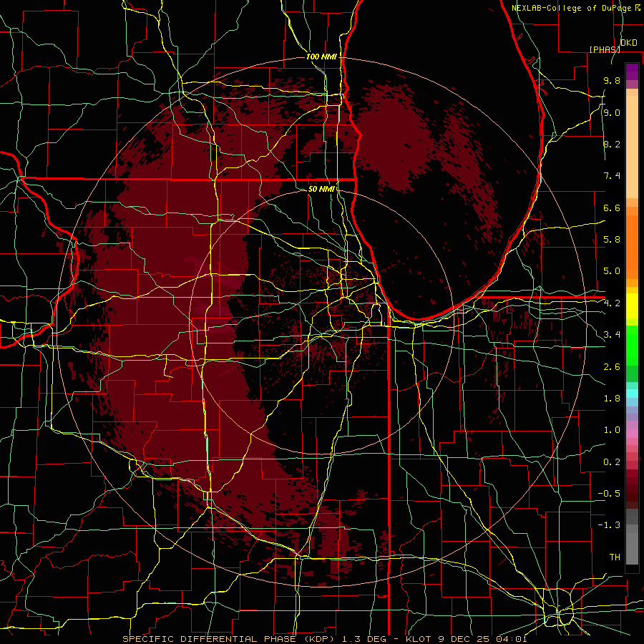Click the pale peach segment of the color bar
The width and height of the screenshot is (644, 644).
coord(632,147)
